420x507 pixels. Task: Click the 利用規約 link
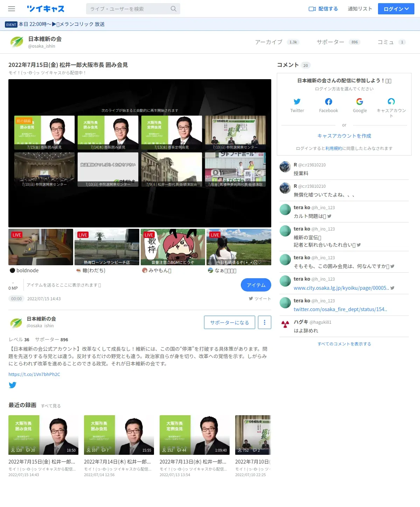tap(334, 149)
